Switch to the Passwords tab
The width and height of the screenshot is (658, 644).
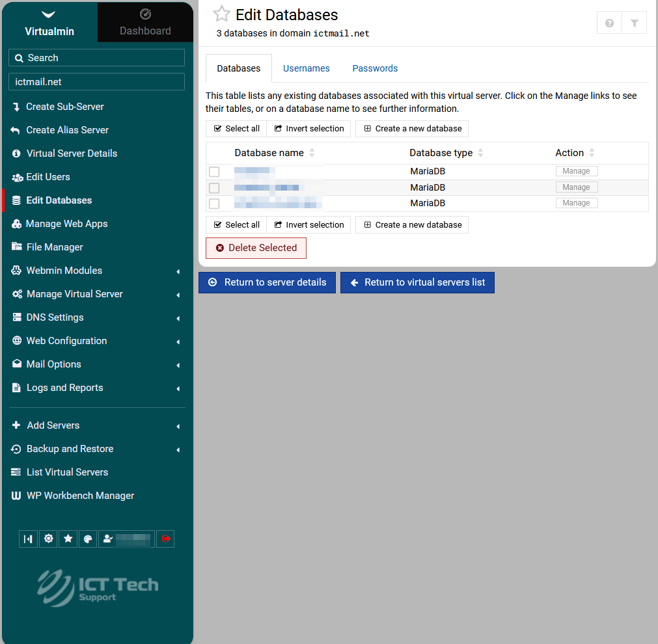(375, 68)
